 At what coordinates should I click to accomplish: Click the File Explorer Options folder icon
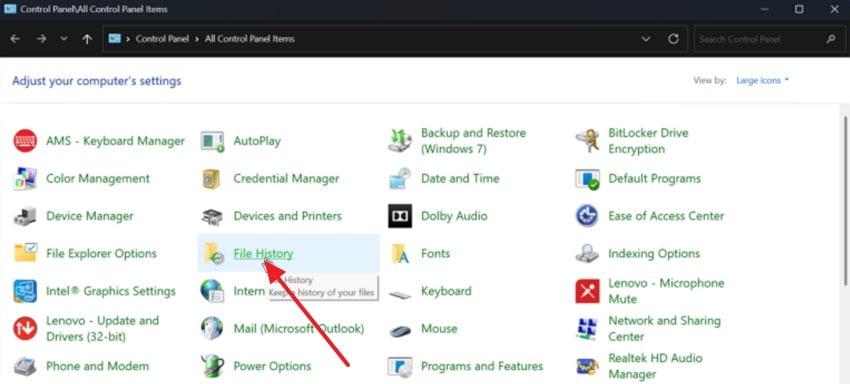[x=25, y=253]
